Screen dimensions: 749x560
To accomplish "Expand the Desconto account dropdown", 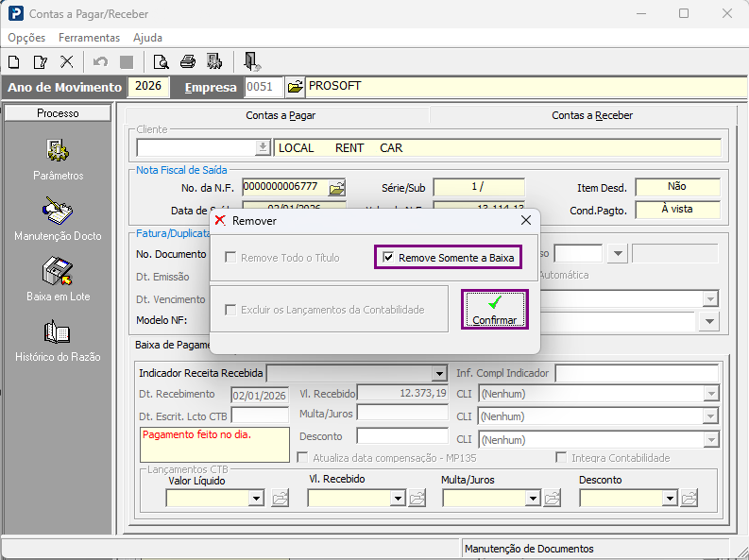I will tap(670, 499).
